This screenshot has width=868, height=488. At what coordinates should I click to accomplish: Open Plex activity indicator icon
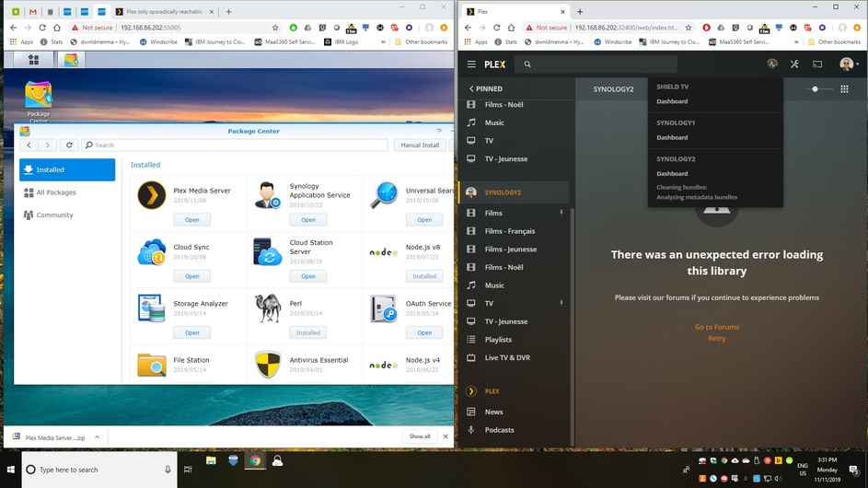pos(772,64)
